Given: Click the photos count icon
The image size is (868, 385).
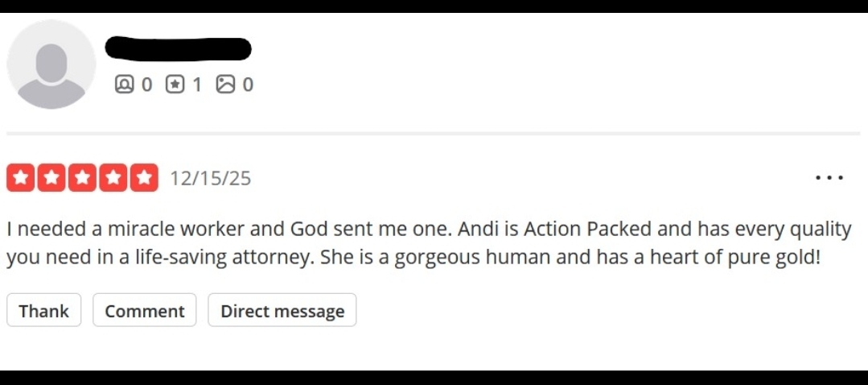Looking at the screenshot, I should [x=226, y=84].
